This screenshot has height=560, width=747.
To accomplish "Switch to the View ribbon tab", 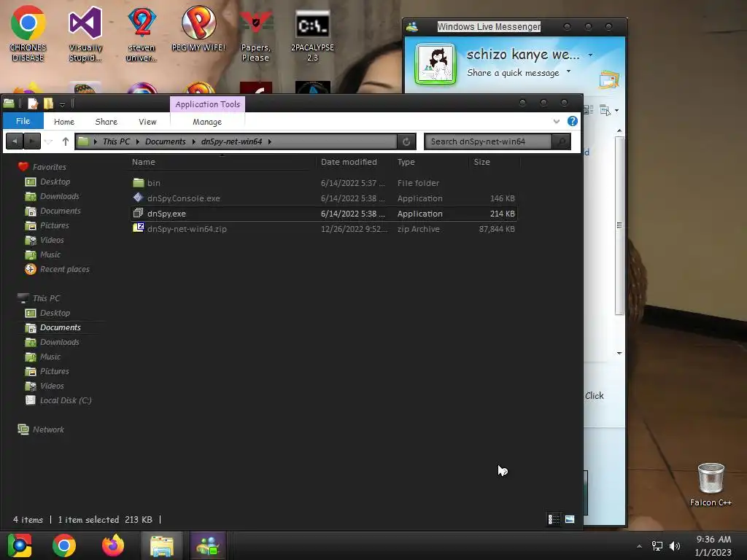I will [147, 122].
